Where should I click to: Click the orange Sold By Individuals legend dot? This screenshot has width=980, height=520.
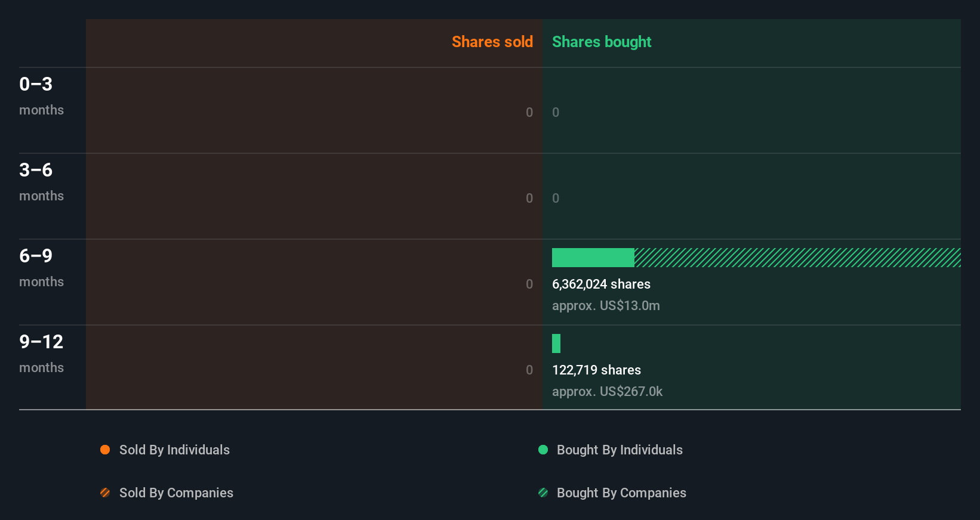105,450
